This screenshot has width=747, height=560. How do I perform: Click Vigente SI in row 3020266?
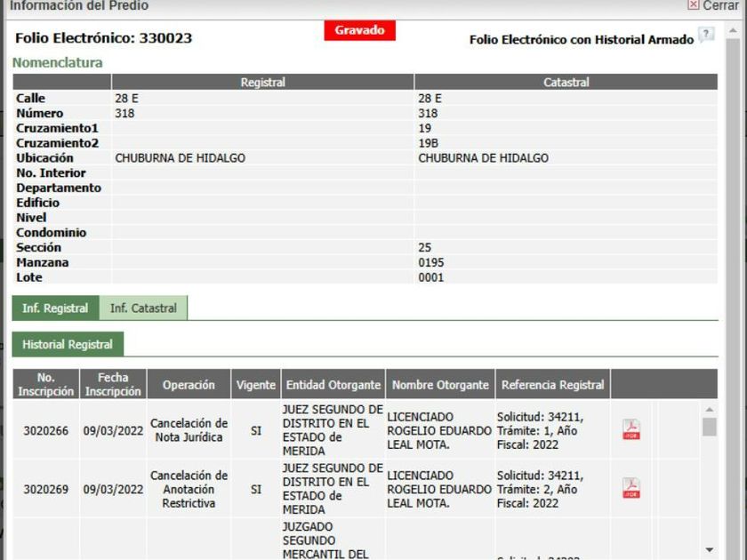pyautogui.click(x=256, y=430)
